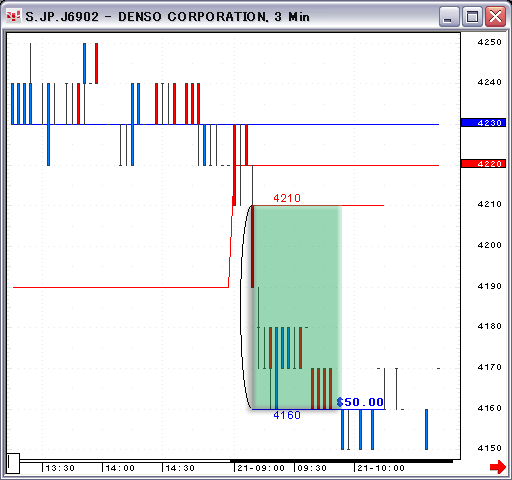The image size is (512, 480).
Task: Click the red scroll-forward arrow icon
Action: 498,467
